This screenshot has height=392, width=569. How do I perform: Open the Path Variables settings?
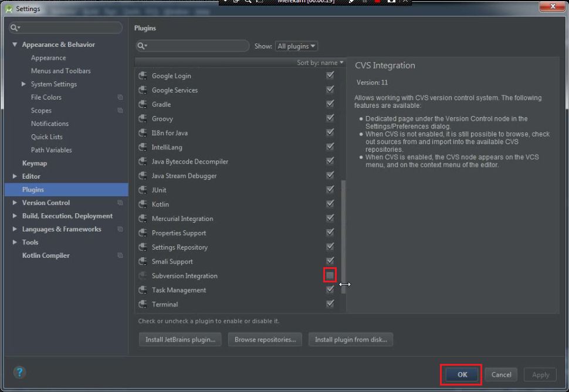tap(51, 150)
